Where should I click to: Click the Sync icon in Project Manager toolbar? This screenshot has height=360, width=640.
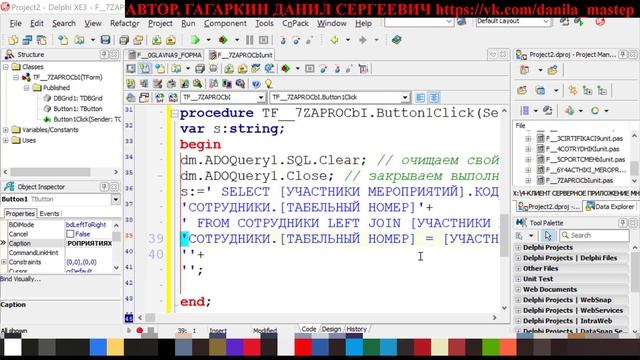[x=572, y=91]
